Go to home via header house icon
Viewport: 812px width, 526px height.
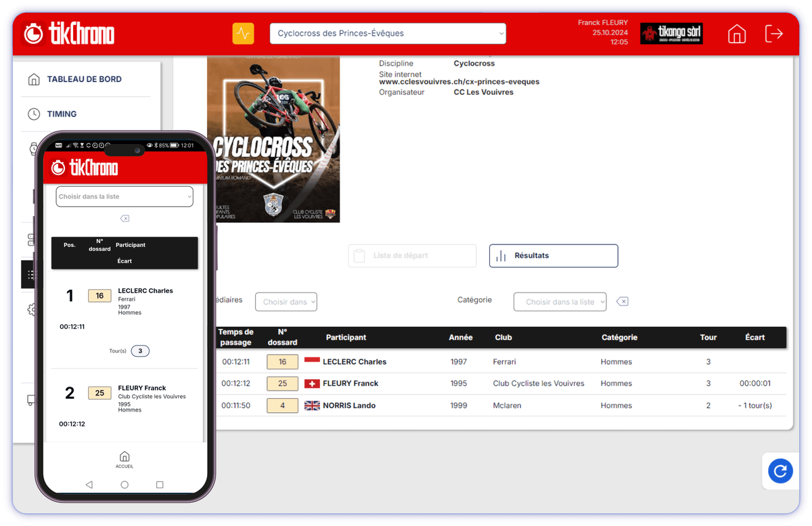(x=737, y=34)
